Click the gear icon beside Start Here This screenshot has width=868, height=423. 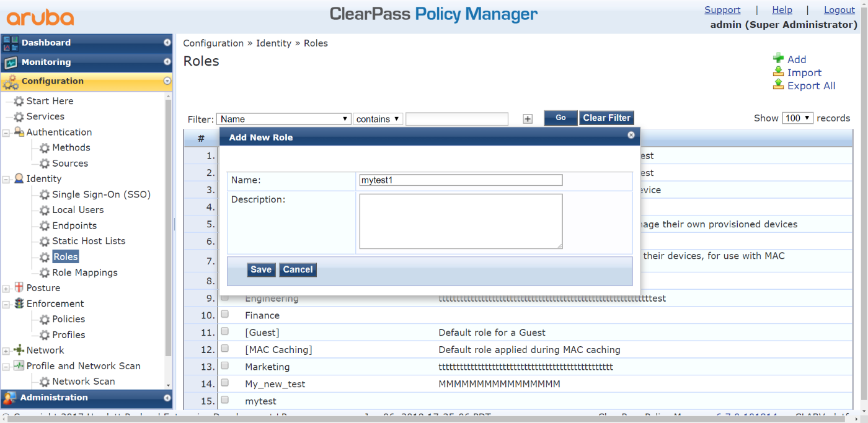(19, 101)
